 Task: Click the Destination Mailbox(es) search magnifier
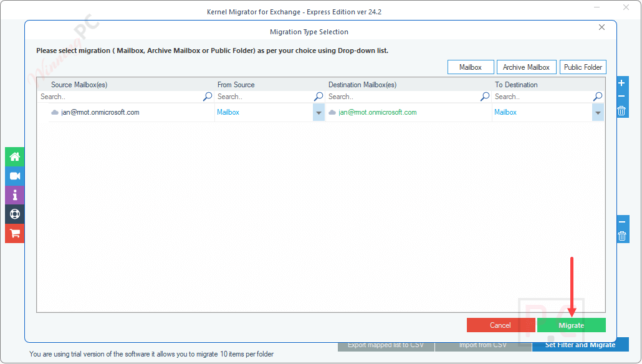tap(485, 97)
